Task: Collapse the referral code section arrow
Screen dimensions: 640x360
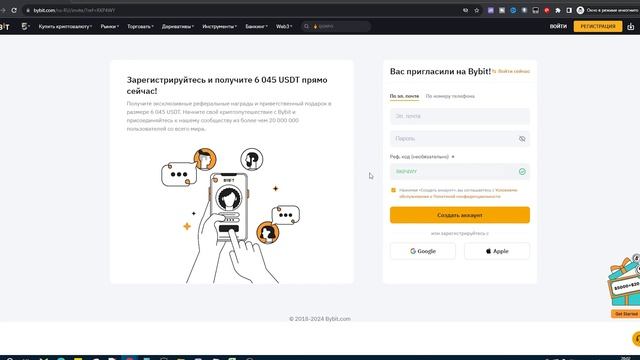Action: coord(453,157)
